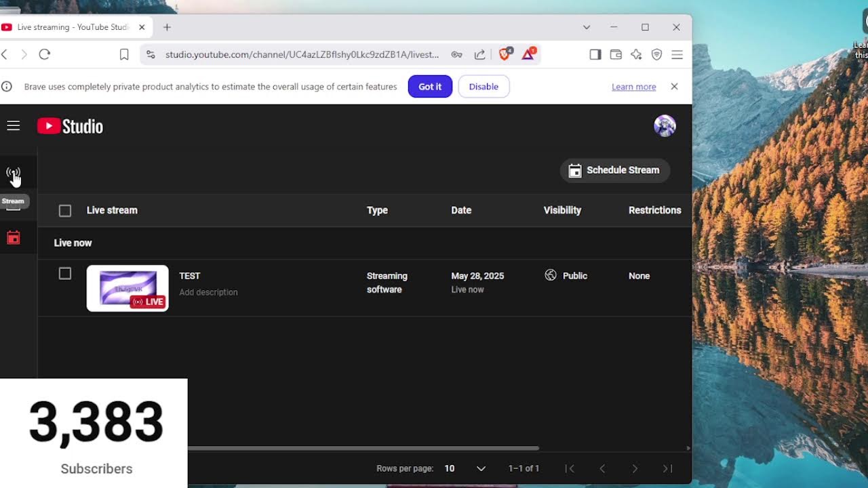
Task: Click the YouTube Studio logo
Action: point(70,126)
